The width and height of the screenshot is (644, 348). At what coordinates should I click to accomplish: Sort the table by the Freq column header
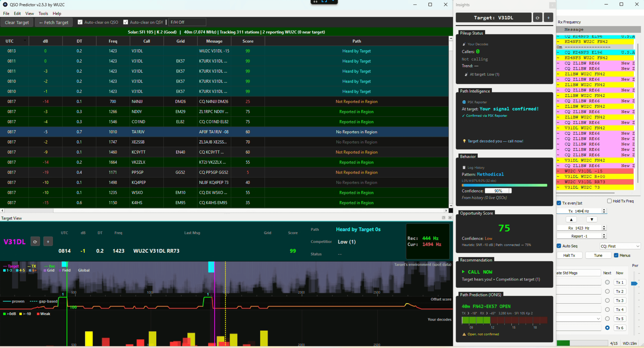tap(113, 41)
